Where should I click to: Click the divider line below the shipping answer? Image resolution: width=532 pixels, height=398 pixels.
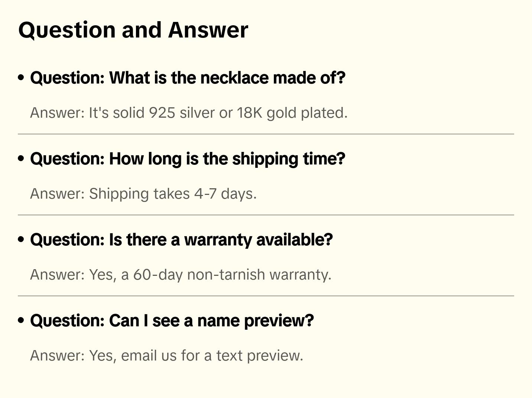266,215
